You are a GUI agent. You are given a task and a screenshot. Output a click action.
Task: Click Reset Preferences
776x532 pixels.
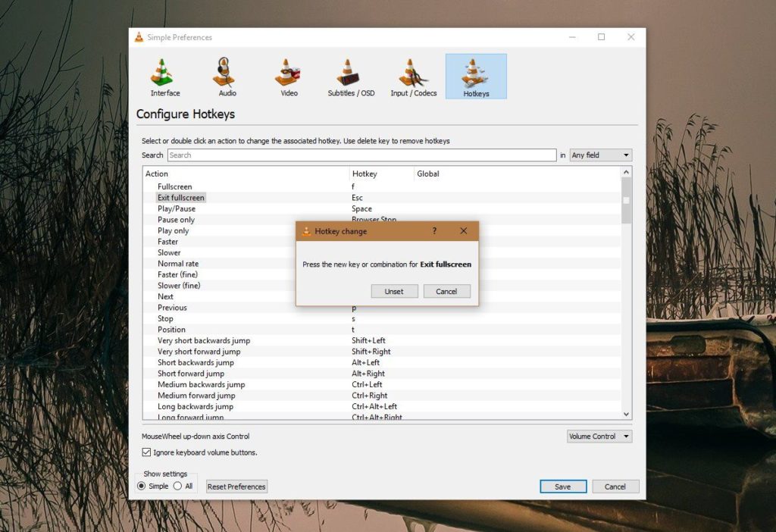[x=236, y=486]
